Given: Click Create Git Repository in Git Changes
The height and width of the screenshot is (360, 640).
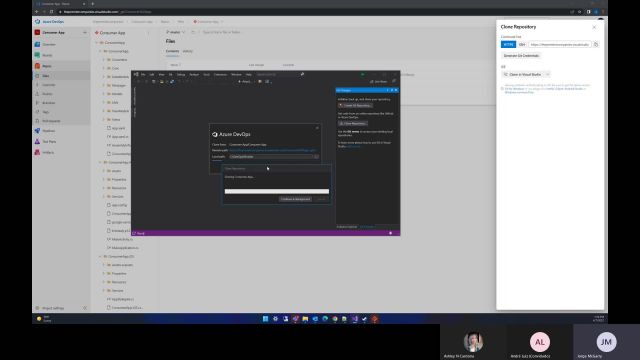Looking at the screenshot, I should [355, 106].
